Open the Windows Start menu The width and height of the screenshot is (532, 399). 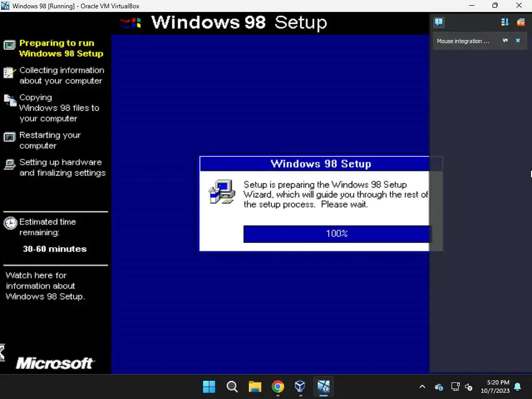[x=209, y=387]
